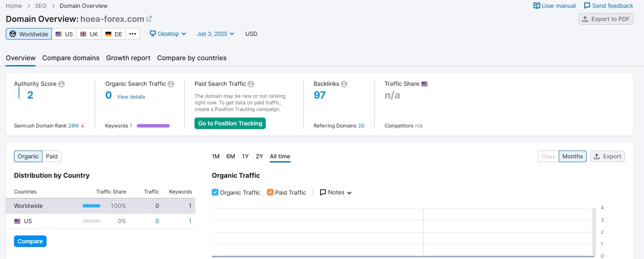Go to Home breadcrumb
Viewport: 644px width, 259px height.
14,6
